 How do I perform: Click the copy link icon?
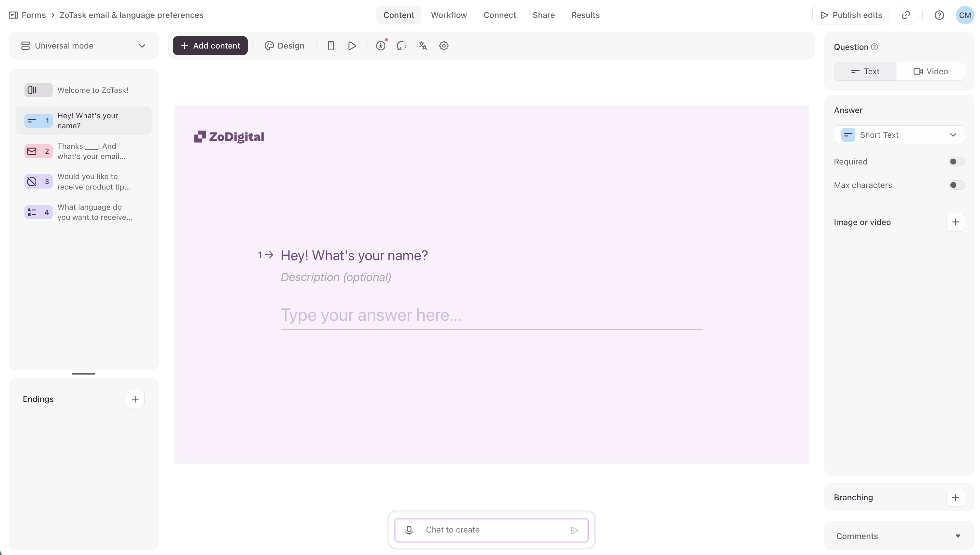906,15
